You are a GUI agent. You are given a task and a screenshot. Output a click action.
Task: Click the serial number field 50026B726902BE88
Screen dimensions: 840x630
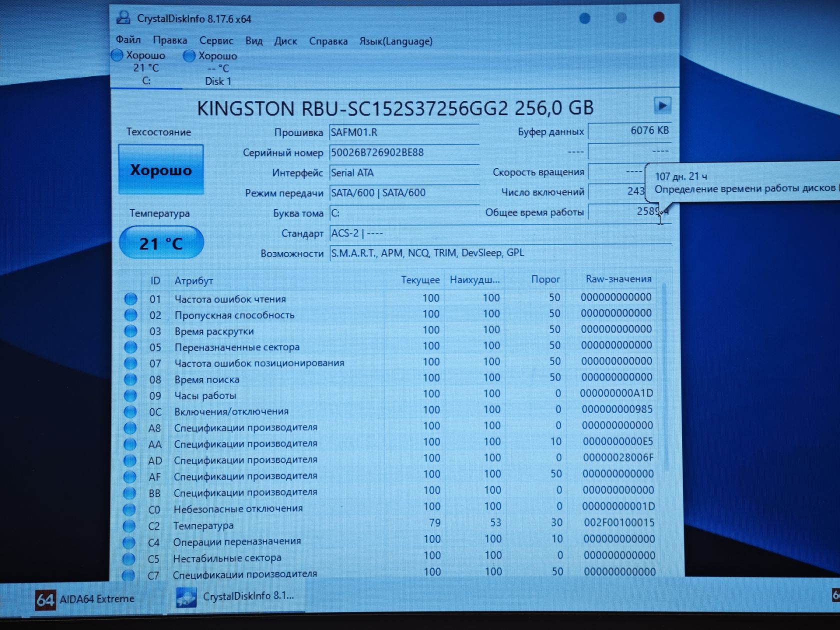(x=404, y=152)
